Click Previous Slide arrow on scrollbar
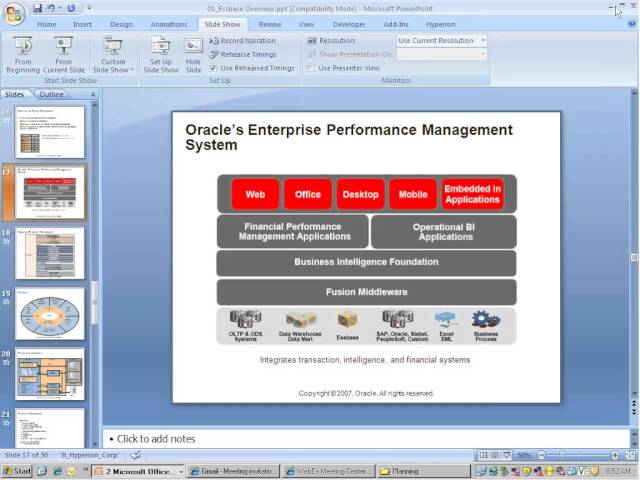The width and height of the screenshot is (640, 480). coord(634,403)
